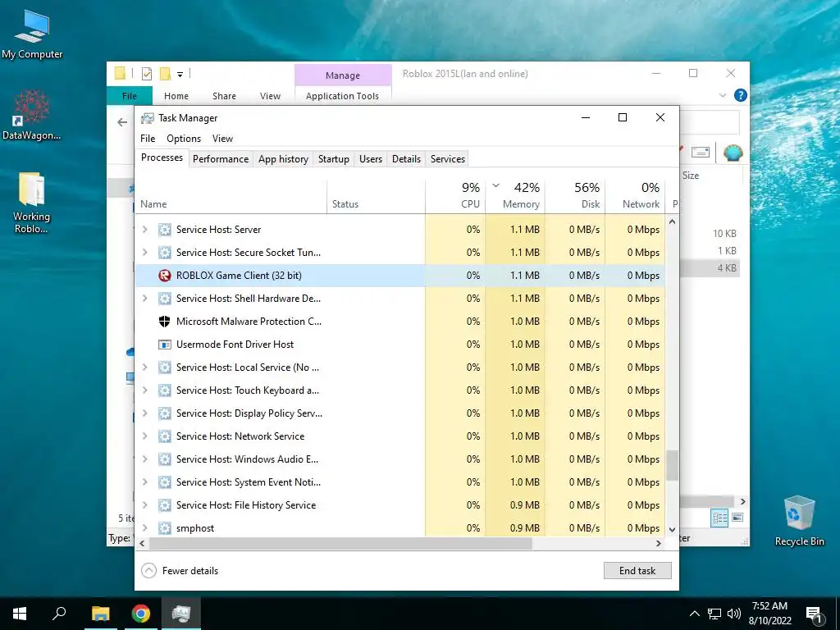Switch to the Users tab
The image size is (840, 630).
point(371,159)
